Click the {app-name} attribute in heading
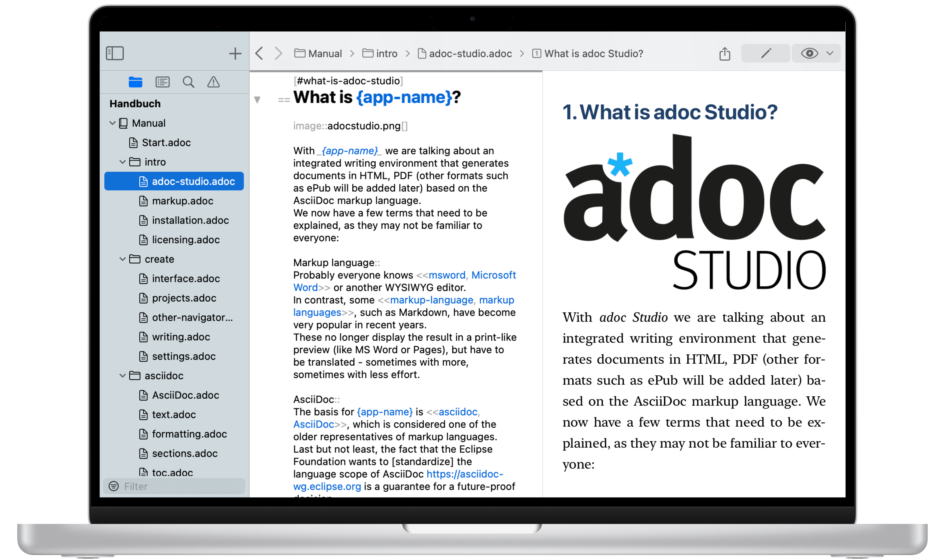This screenshot has width=942, height=560. click(404, 97)
